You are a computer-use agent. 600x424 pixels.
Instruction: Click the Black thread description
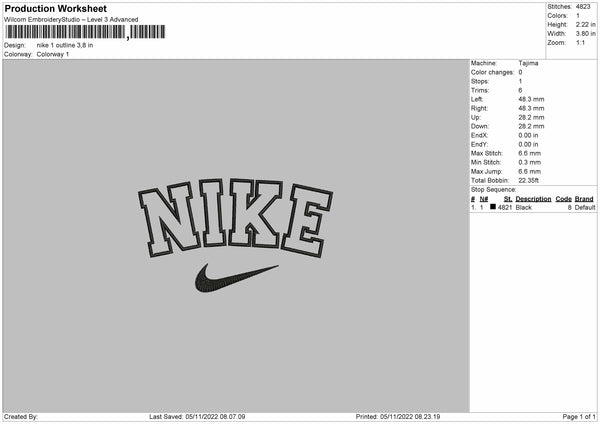pos(523,207)
